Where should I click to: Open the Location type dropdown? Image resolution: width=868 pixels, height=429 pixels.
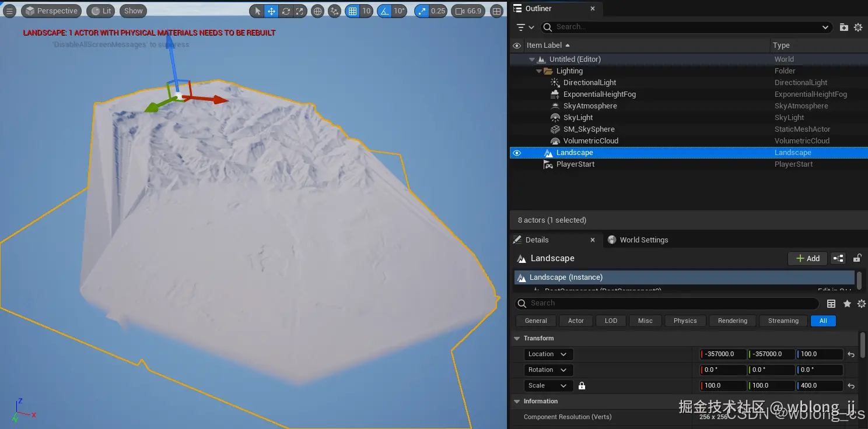click(x=548, y=354)
